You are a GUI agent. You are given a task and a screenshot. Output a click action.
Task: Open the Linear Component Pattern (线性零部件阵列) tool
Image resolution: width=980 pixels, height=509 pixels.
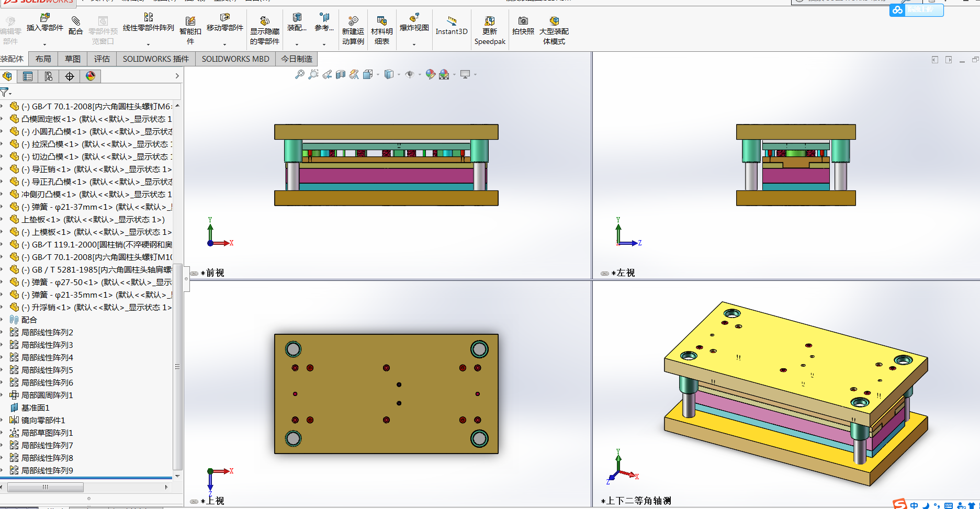pyautogui.click(x=149, y=23)
